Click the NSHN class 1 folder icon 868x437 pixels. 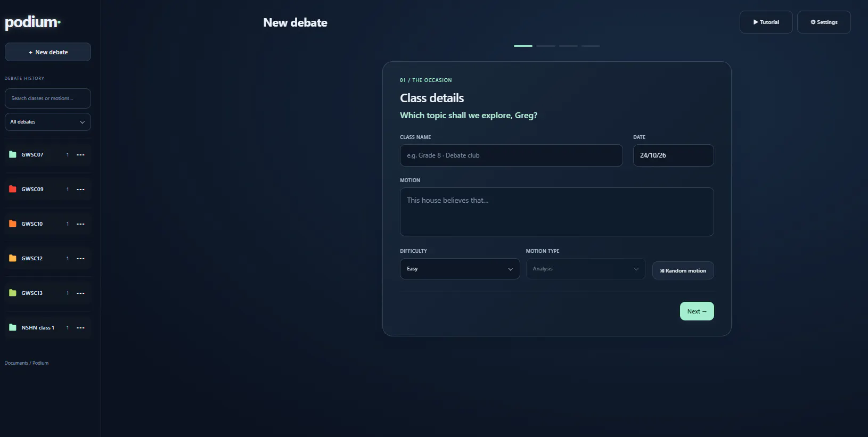(13, 327)
